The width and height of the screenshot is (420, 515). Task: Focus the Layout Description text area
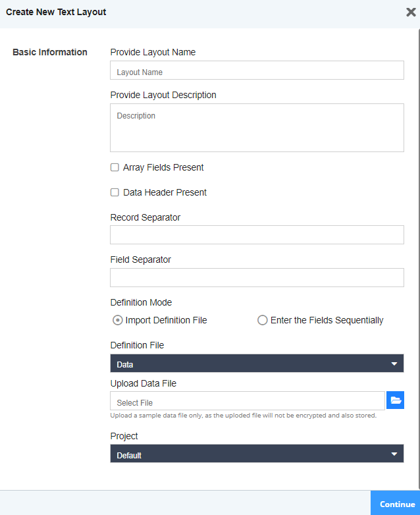click(257, 128)
